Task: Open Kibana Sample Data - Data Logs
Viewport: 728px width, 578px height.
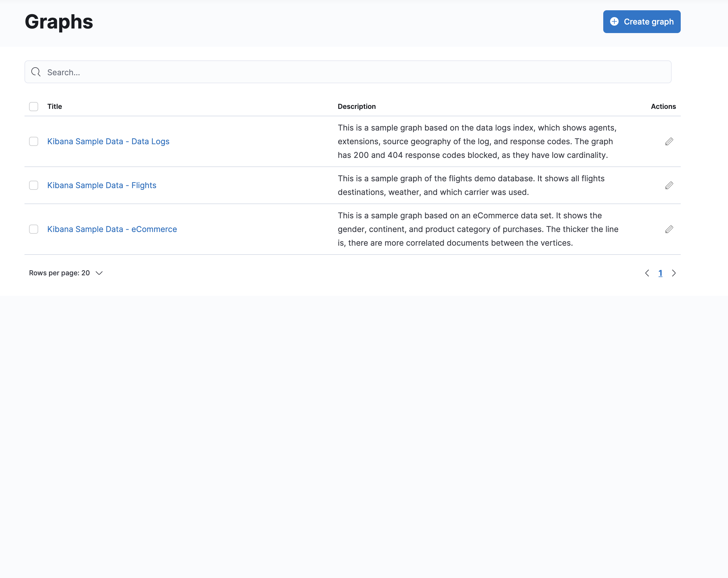Action: (108, 142)
